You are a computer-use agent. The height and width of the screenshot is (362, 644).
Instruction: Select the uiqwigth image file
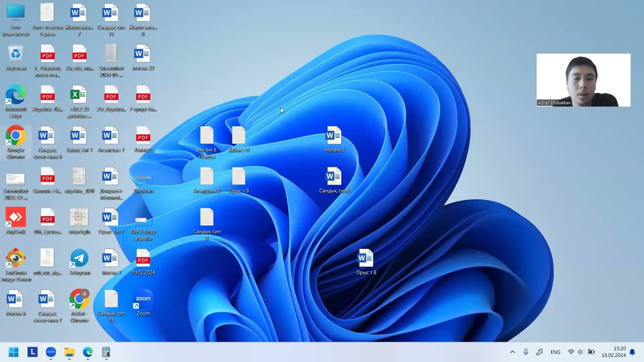(79, 221)
